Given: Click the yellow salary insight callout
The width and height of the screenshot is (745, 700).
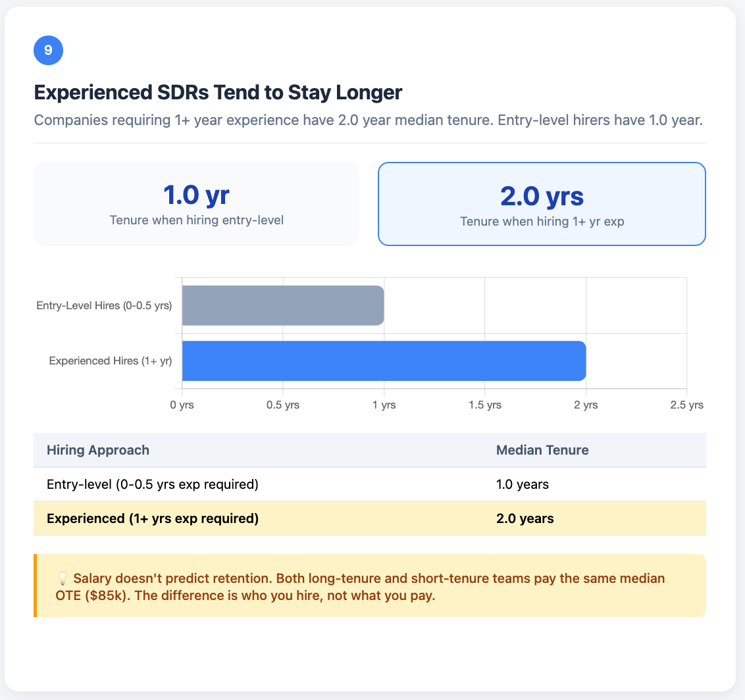Looking at the screenshot, I should click(x=370, y=586).
